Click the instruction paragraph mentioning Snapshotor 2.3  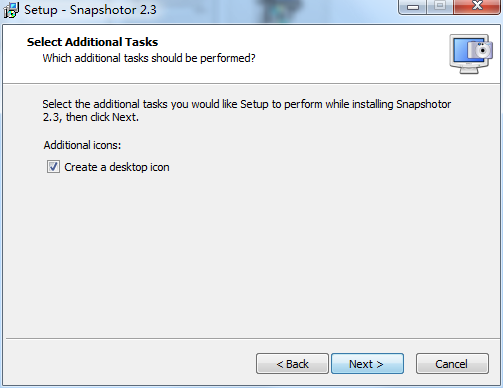click(x=247, y=111)
